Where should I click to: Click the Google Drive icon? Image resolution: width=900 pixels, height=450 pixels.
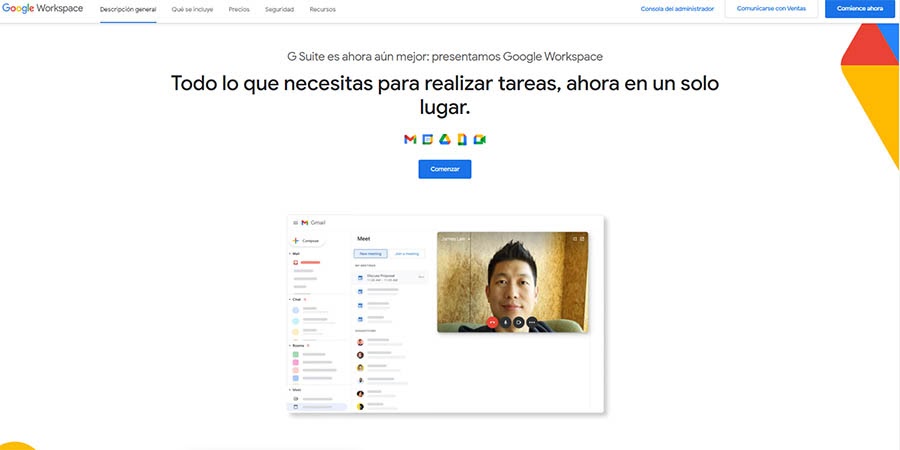click(x=444, y=139)
